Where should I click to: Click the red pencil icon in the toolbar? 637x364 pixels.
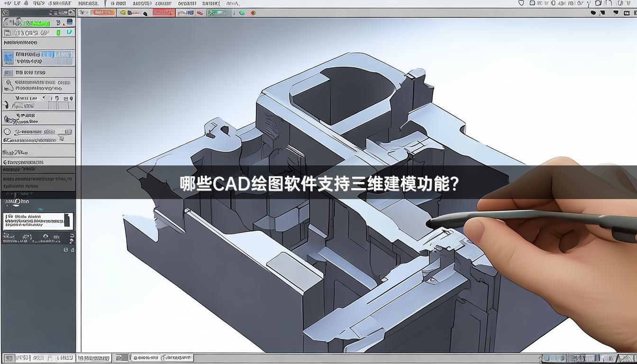200,13
